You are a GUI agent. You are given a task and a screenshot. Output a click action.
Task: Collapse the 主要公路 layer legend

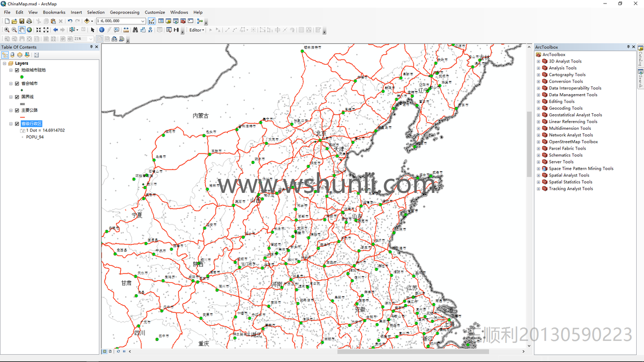11,110
